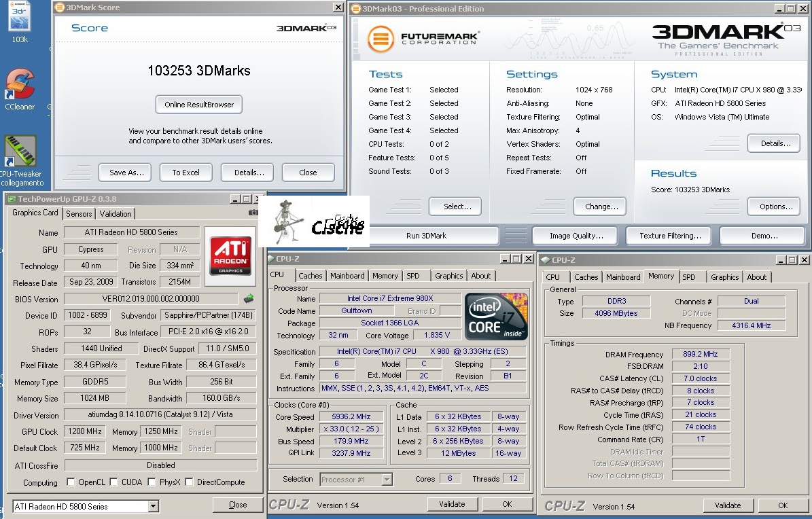Open the Graphics tab in the CPU-Z Memory window
The image size is (812, 519).
[x=724, y=278]
